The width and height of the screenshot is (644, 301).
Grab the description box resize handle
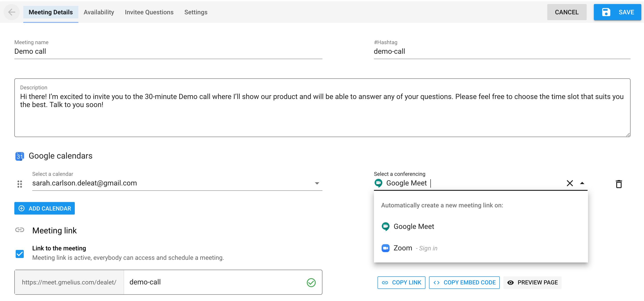[628, 135]
